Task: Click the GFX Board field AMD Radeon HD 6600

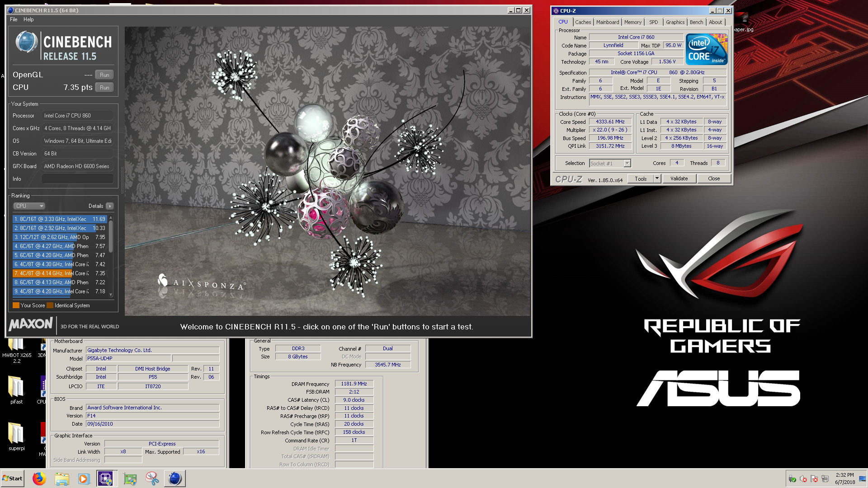Action: point(78,166)
